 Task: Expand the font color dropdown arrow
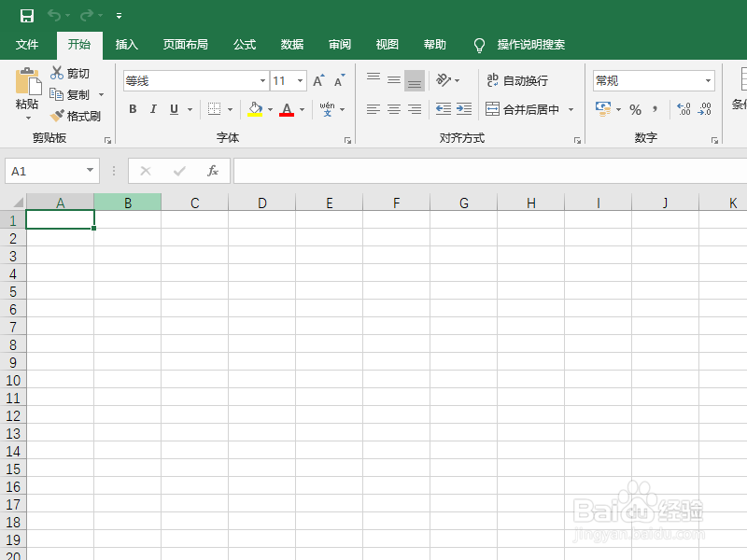pos(302,109)
